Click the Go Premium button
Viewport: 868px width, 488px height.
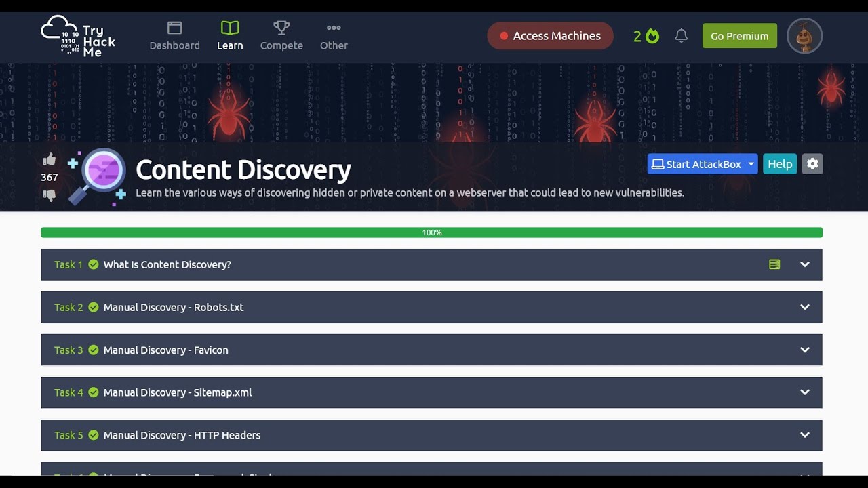739,36
